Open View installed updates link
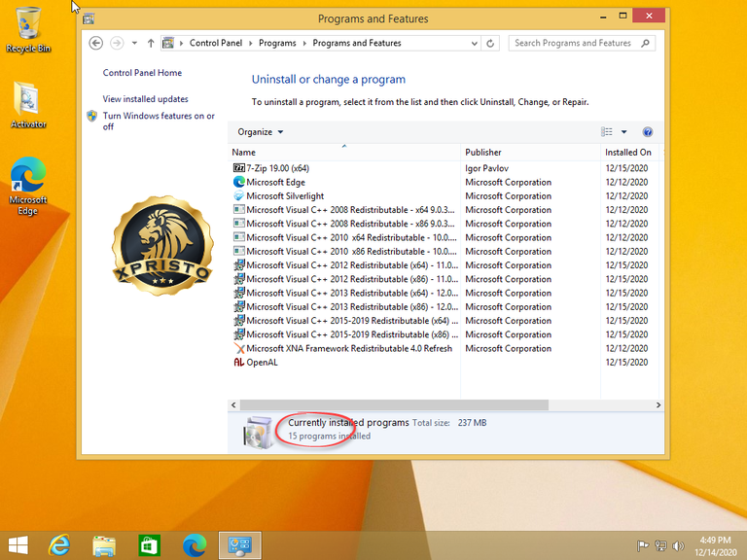Image resolution: width=747 pixels, height=560 pixels. pos(145,99)
